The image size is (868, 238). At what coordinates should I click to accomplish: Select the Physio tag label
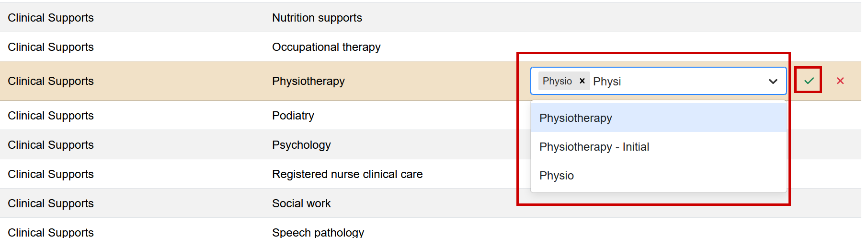(557, 81)
